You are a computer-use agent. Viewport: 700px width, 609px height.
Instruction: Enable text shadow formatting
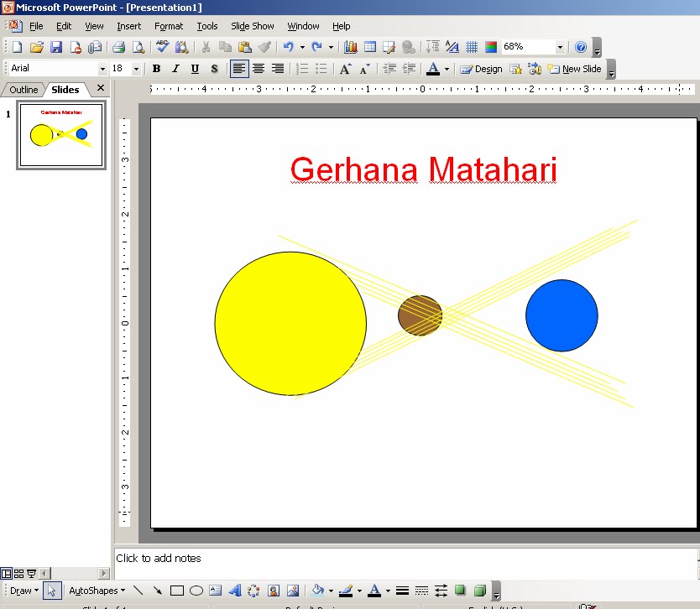tap(214, 68)
